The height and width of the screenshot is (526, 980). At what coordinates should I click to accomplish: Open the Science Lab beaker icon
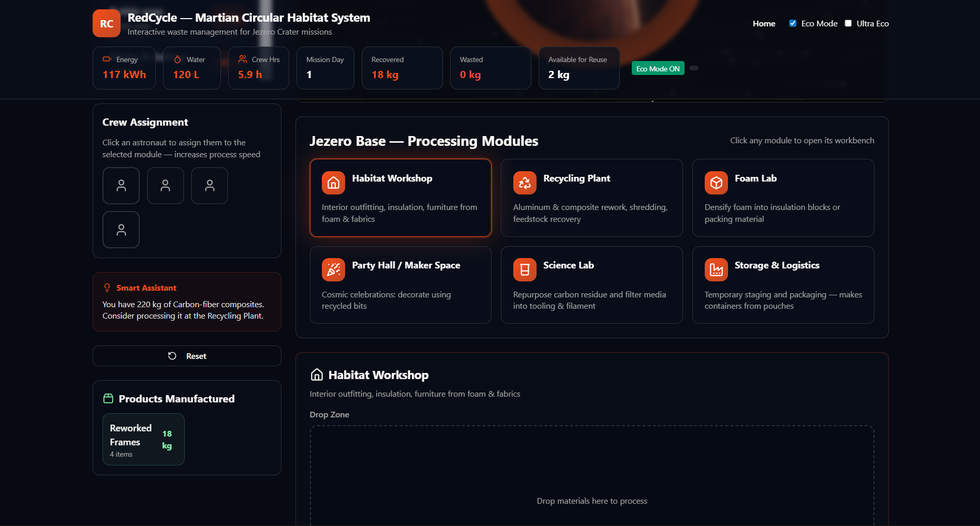pyautogui.click(x=525, y=269)
